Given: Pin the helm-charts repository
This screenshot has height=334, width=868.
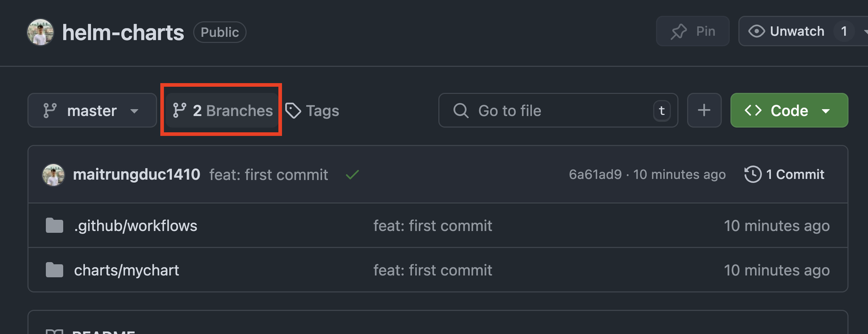Looking at the screenshot, I should (692, 32).
